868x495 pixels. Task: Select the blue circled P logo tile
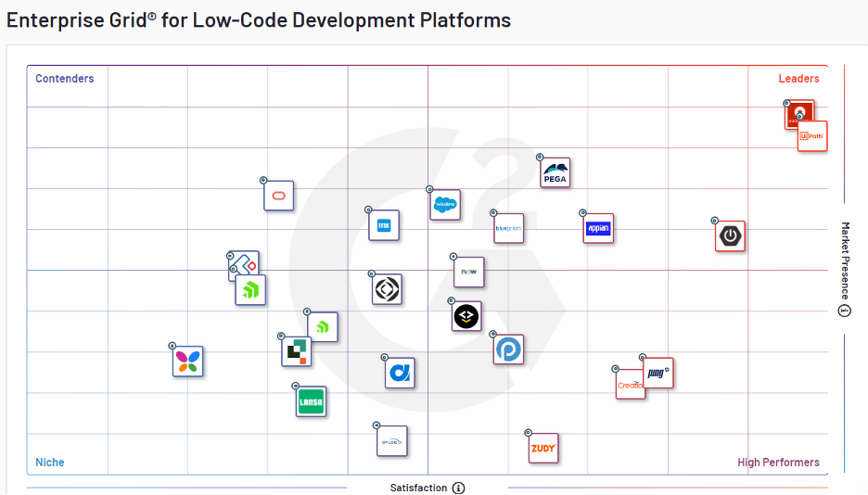click(x=508, y=349)
